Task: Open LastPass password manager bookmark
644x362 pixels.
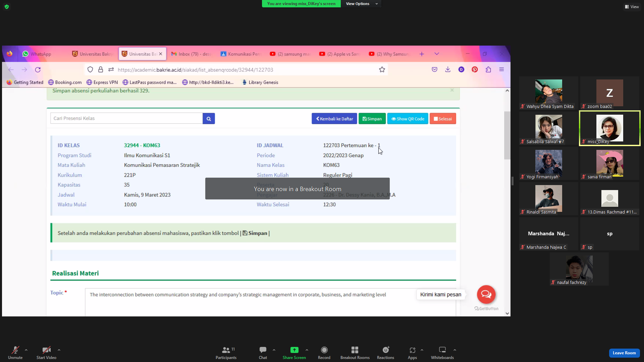Action: pyautogui.click(x=150, y=82)
